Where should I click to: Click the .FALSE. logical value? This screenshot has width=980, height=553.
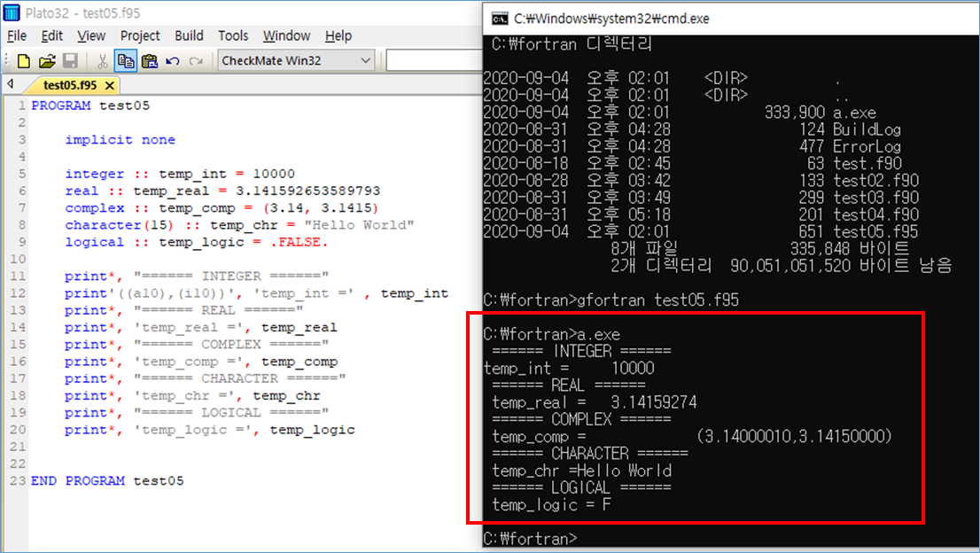[299, 242]
